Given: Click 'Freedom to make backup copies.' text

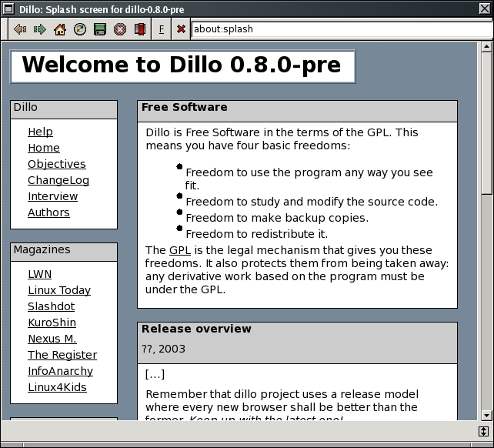Looking at the screenshot, I should [277, 218].
